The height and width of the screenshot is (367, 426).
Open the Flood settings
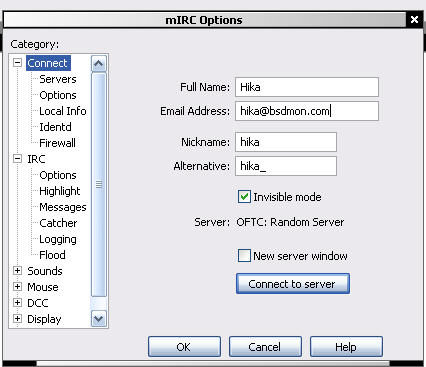pyautogui.click(x=52, y=255)
